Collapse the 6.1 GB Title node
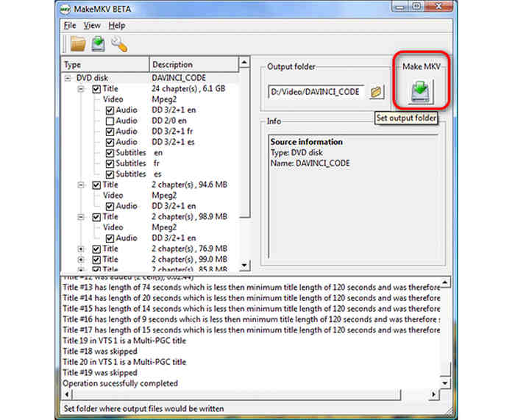The width and height of the screenshot is (515, 420). (x=81, y=89)
